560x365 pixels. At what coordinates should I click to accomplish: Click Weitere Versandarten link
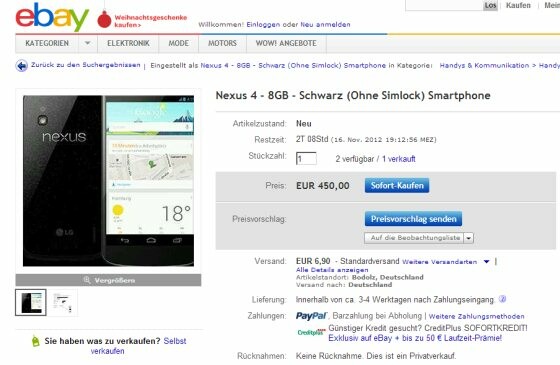[439, 262]
